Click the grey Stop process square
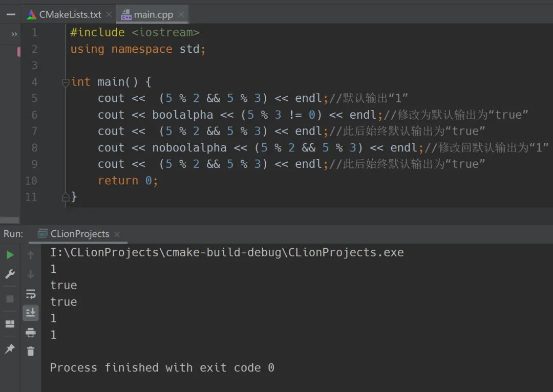 coord(10,299)
